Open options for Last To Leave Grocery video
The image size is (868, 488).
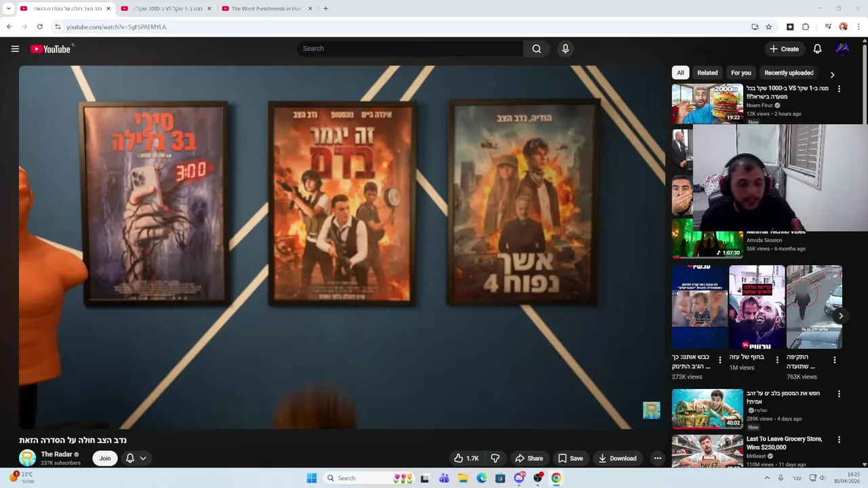(x=839, y=439)
